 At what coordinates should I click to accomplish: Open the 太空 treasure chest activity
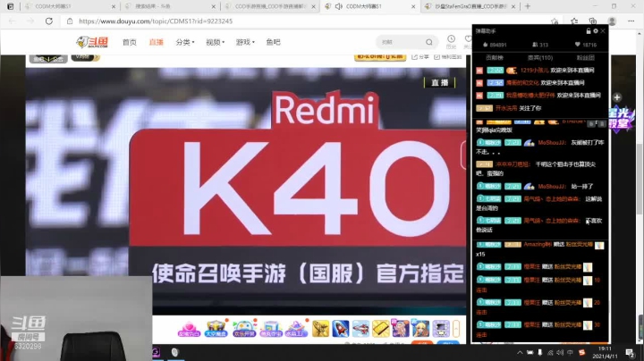pyautogui.click(x=216, y=329)
